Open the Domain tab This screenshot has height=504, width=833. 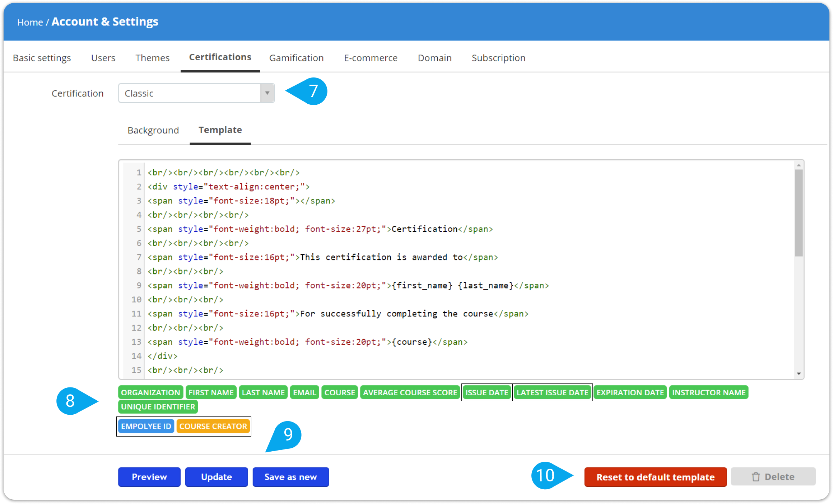click(x=434, y=58)
